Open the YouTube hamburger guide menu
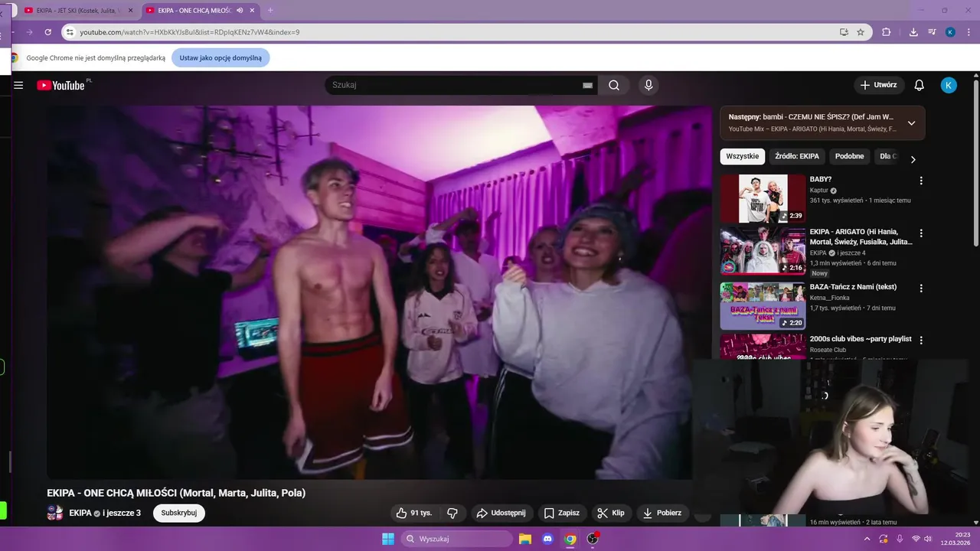Image resolution: width=980 pixels, height=551 pixels. [18, 85]
